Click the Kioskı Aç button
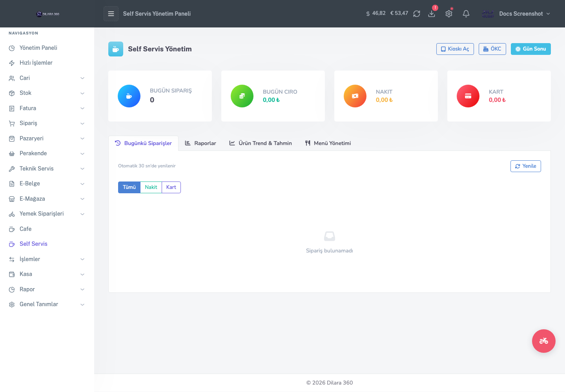 click(x=455, y=49)
